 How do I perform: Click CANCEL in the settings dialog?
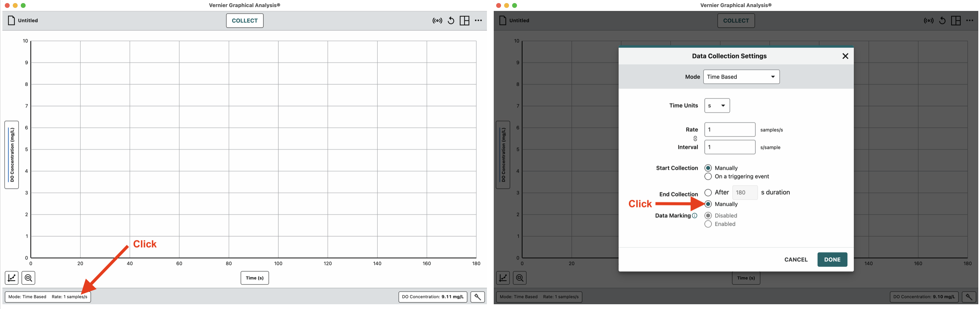coord(796,260)
